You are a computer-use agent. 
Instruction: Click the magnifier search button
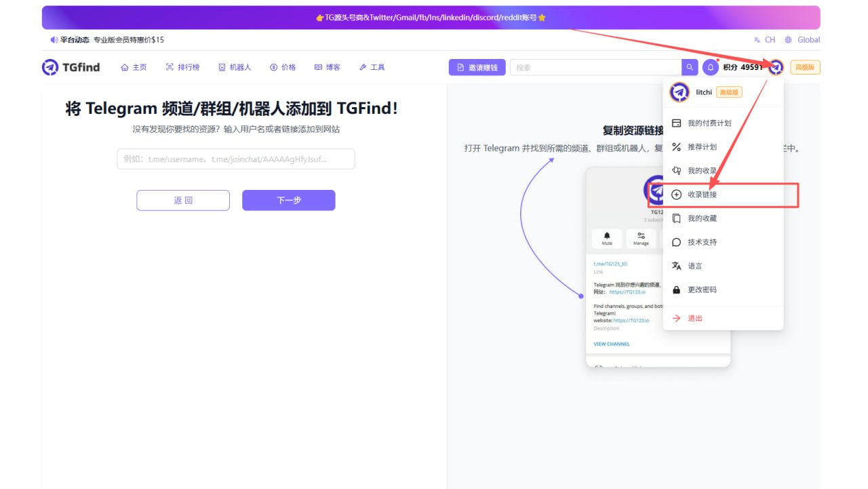[690, 67]
